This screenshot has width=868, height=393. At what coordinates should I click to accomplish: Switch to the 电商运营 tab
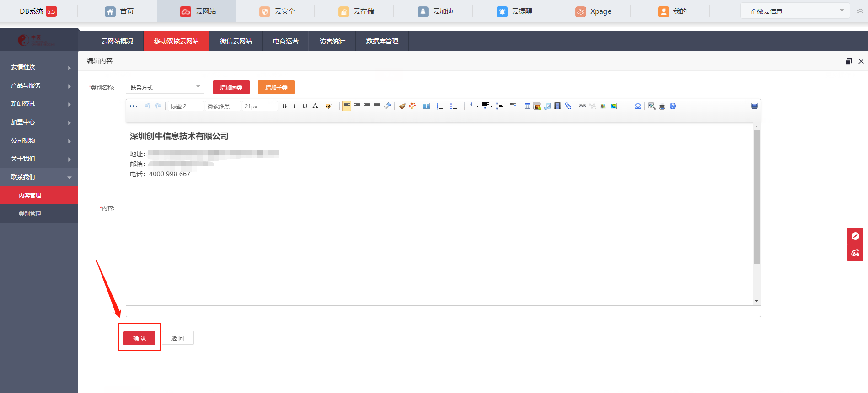point(286,41)
